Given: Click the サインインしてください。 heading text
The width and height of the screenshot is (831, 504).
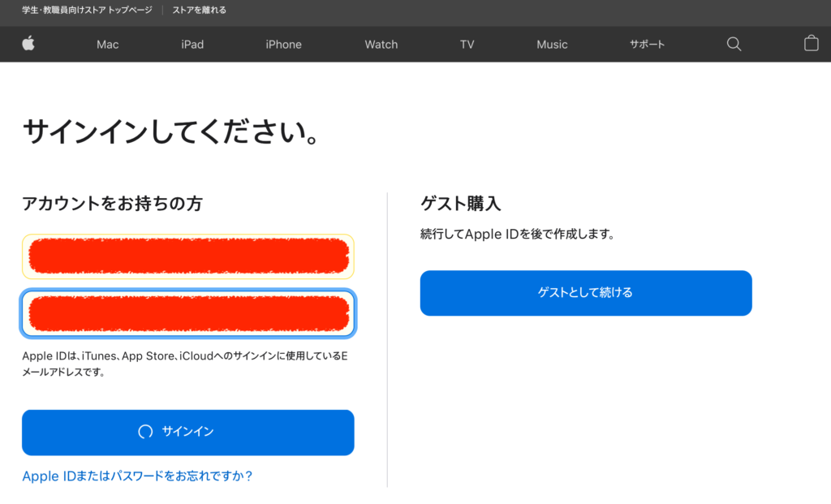Looking at the screenshot, I should pyautogui.click(x=170, y=131).
